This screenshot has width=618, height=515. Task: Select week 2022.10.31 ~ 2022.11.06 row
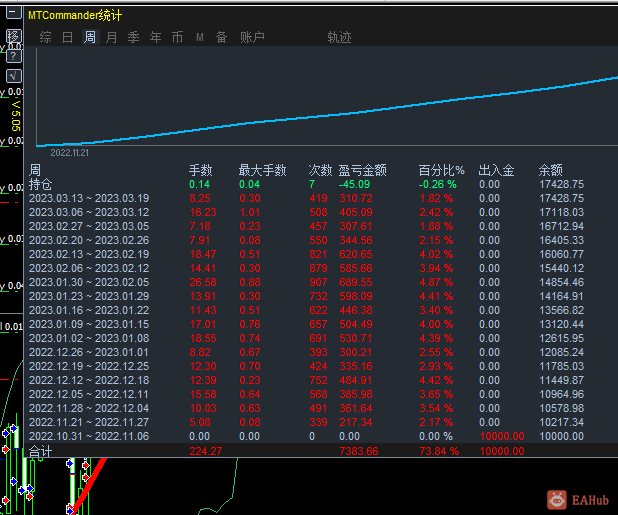point(306,436)
